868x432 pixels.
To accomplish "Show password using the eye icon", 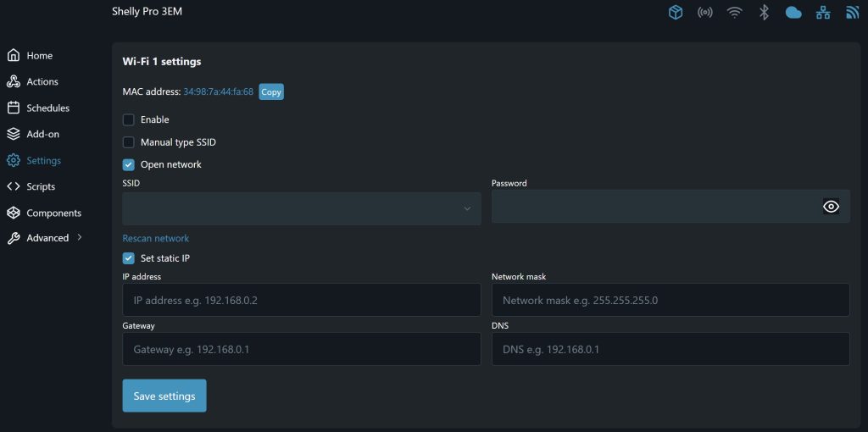I will pyautogui.click(x=831, y=207).
